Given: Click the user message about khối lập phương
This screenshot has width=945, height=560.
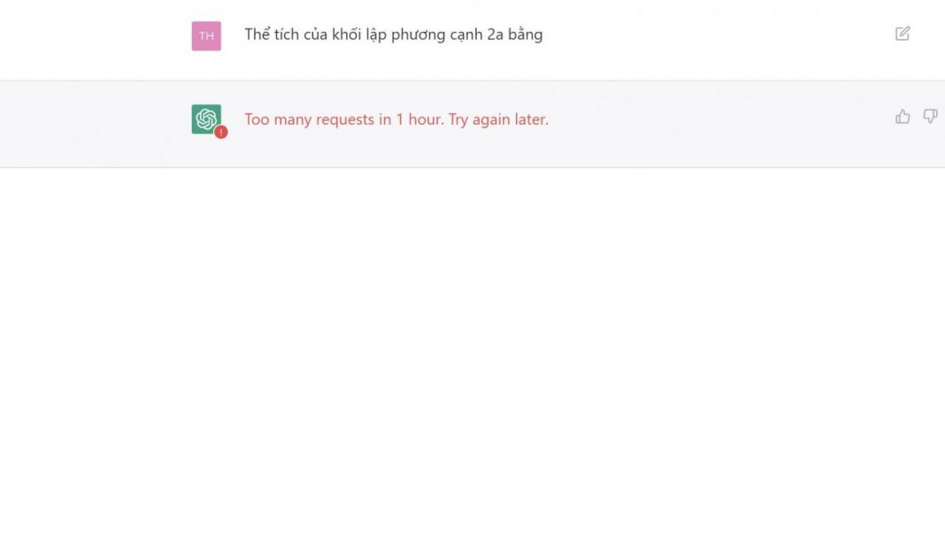Looking at the screenshot, I should pos(394,35).
